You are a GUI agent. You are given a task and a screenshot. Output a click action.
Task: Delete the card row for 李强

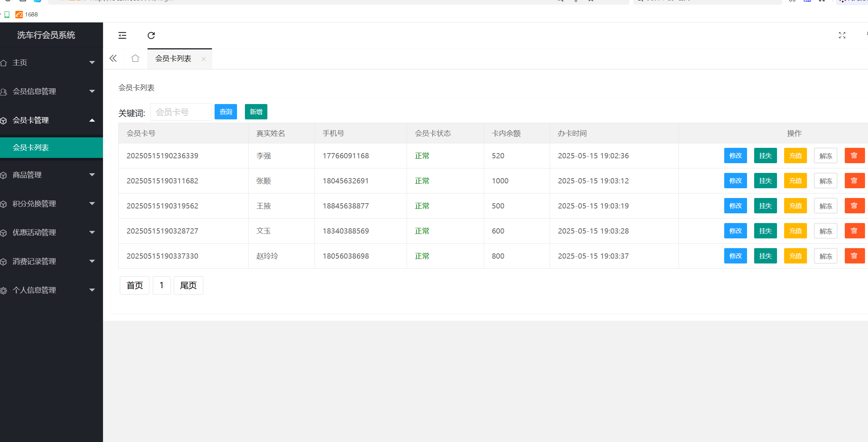pyautogui.click(x=854, y=156)
